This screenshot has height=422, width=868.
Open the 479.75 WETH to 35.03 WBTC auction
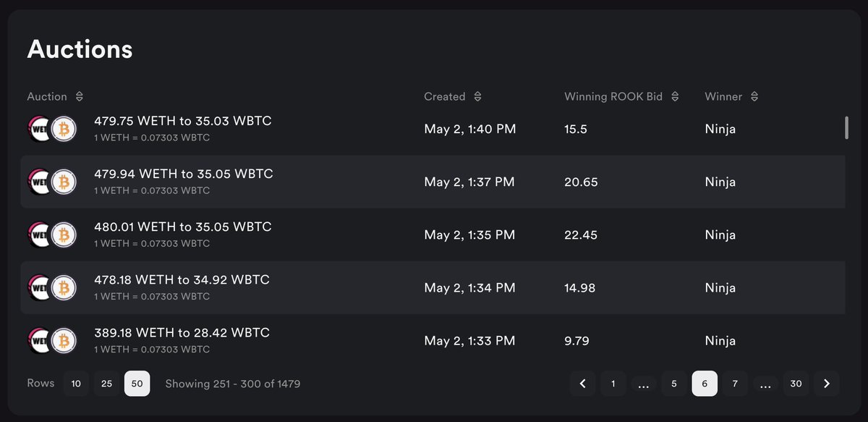coord(183,121)
